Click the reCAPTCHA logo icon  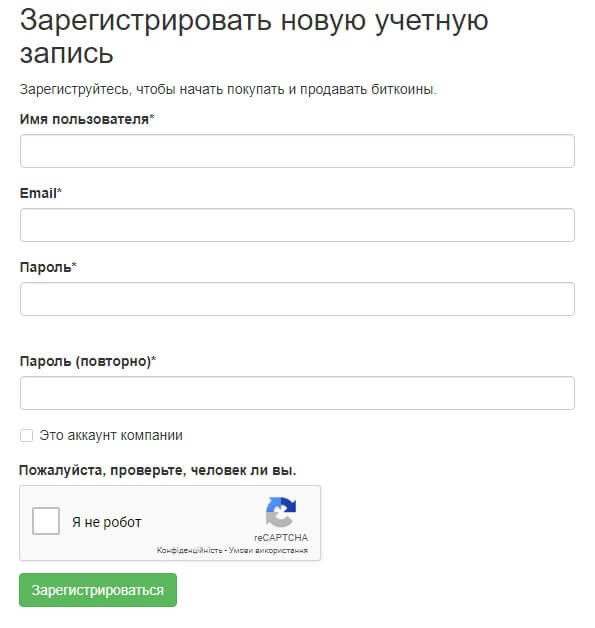pyautogui.click(x=281, y=512)
